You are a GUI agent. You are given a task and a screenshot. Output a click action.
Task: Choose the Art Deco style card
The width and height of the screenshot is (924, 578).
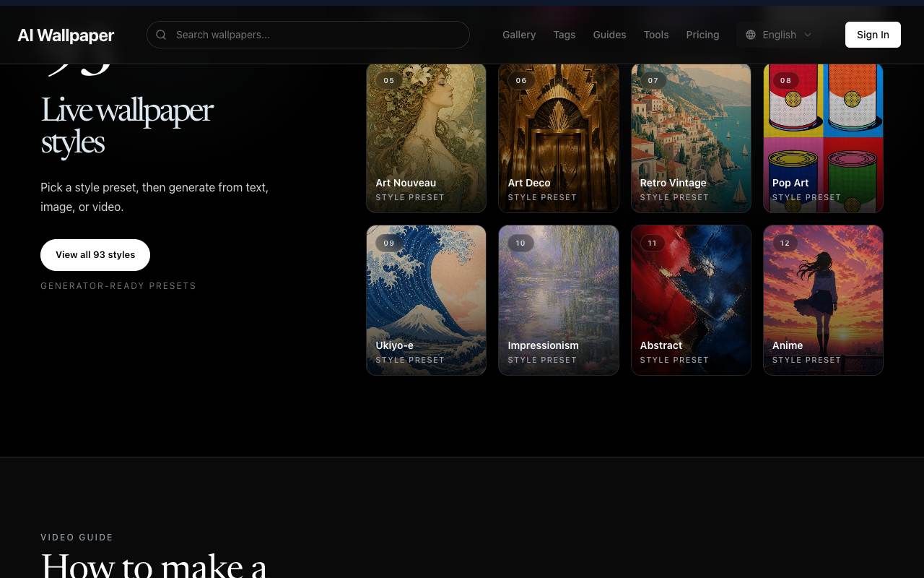coord(558,138)
